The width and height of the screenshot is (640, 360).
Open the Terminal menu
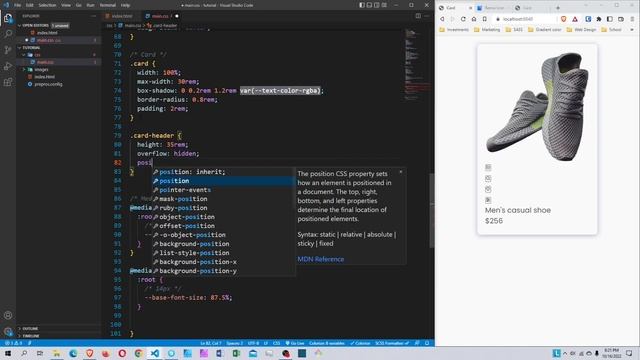coord(108,5)
